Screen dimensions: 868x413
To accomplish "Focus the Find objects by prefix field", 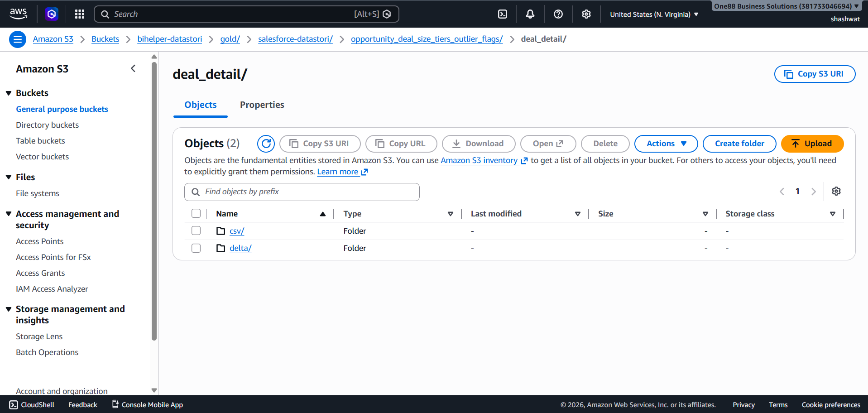I will pos(302,192).
